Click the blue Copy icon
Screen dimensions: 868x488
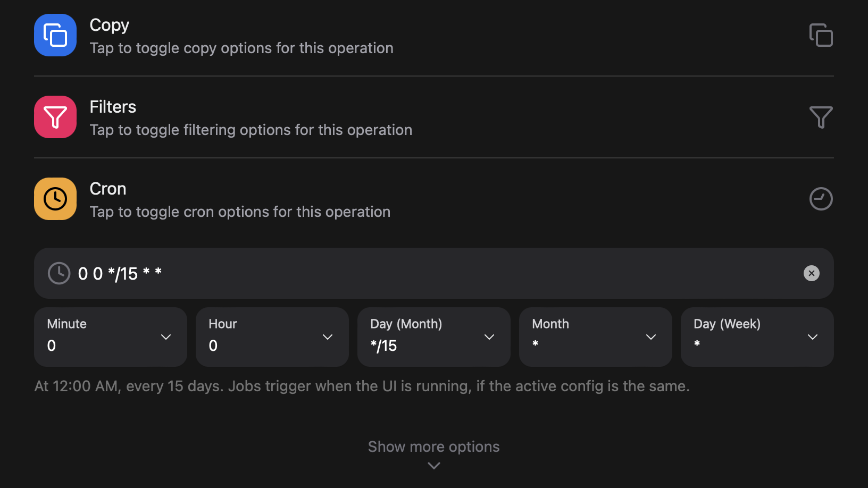click(55, 35)
